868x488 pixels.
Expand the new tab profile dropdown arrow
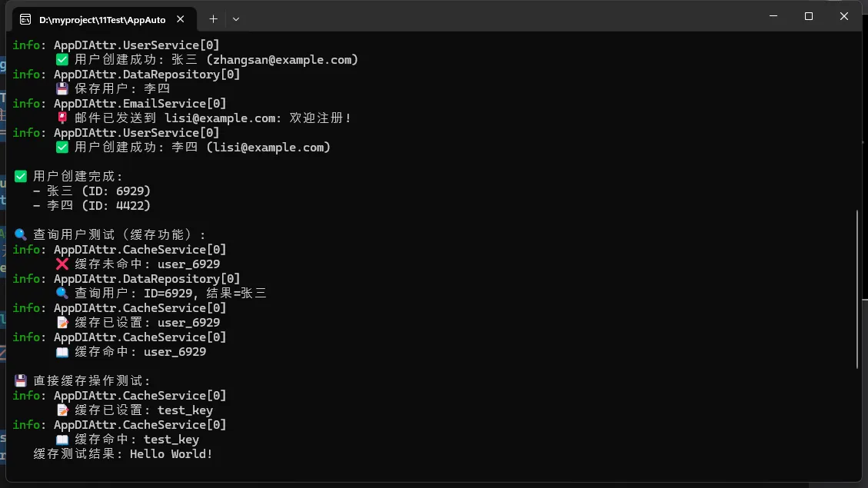236,19
